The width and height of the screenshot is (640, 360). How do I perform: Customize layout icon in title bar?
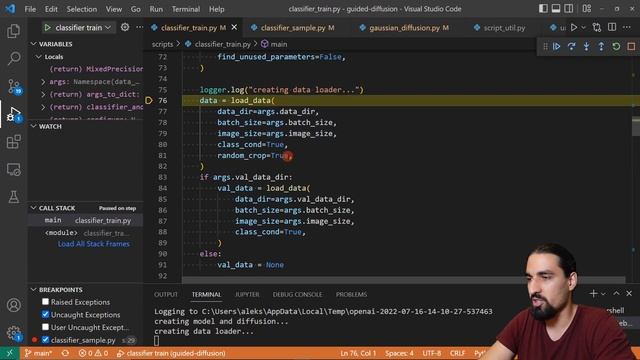pos(587,9)
